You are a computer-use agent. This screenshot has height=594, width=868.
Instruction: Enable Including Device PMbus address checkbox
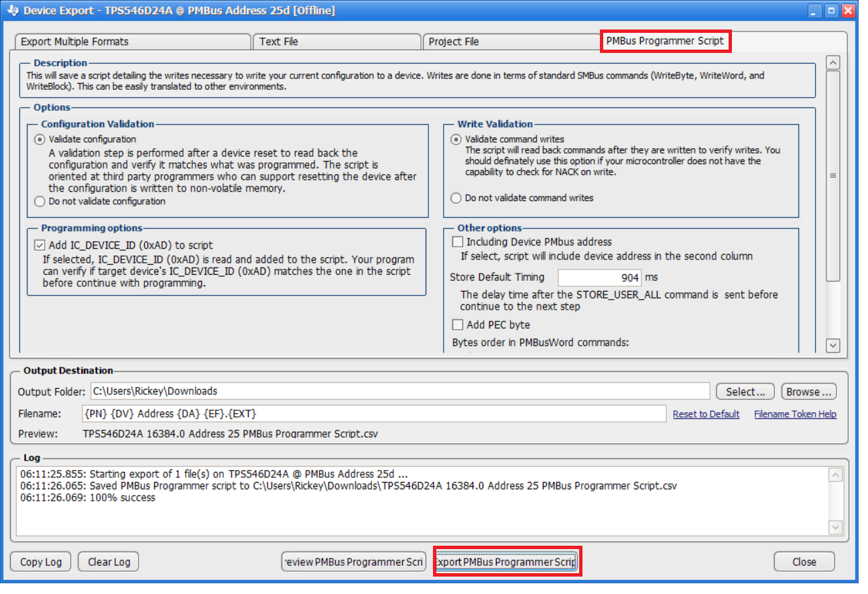point(458,241)
